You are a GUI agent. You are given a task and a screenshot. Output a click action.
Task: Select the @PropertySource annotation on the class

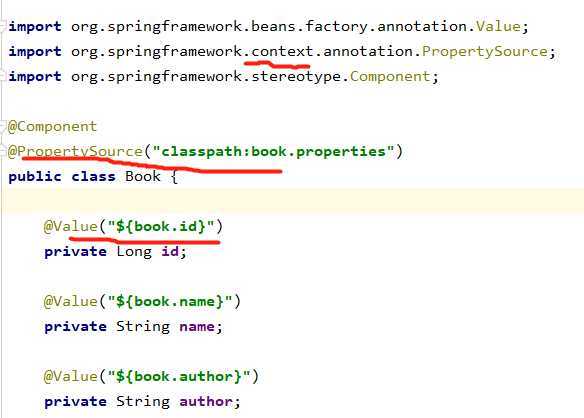point(75,152)
